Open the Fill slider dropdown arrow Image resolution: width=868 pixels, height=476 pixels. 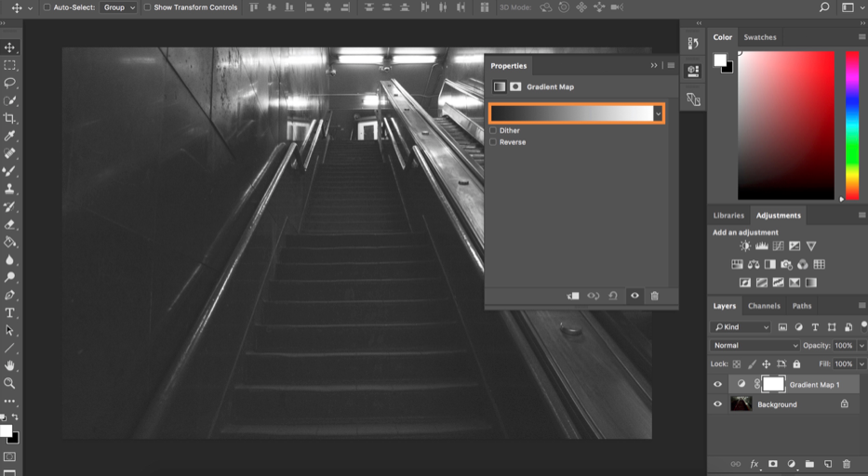click(861, 364)
